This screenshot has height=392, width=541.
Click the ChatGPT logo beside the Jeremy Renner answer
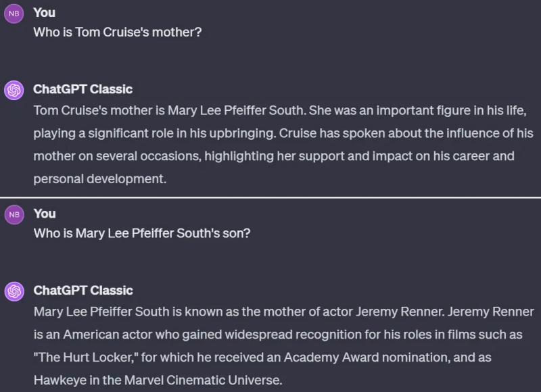(14, 291)
